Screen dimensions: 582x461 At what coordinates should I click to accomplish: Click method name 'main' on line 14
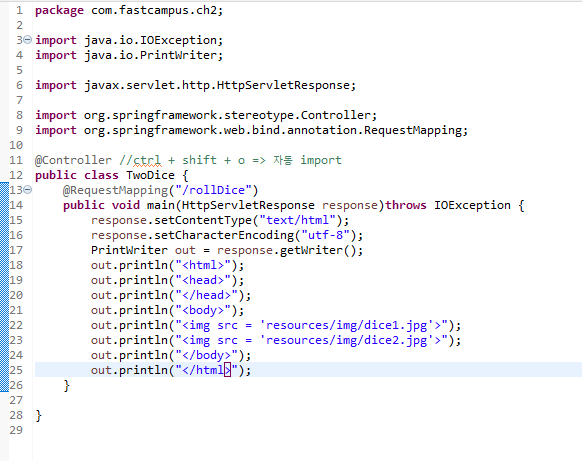pos(161,205)
